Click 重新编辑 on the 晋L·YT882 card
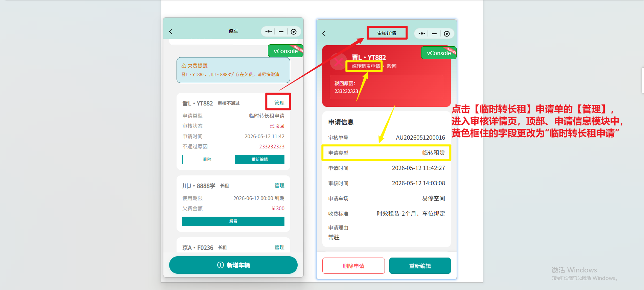 tap(259, 160)
